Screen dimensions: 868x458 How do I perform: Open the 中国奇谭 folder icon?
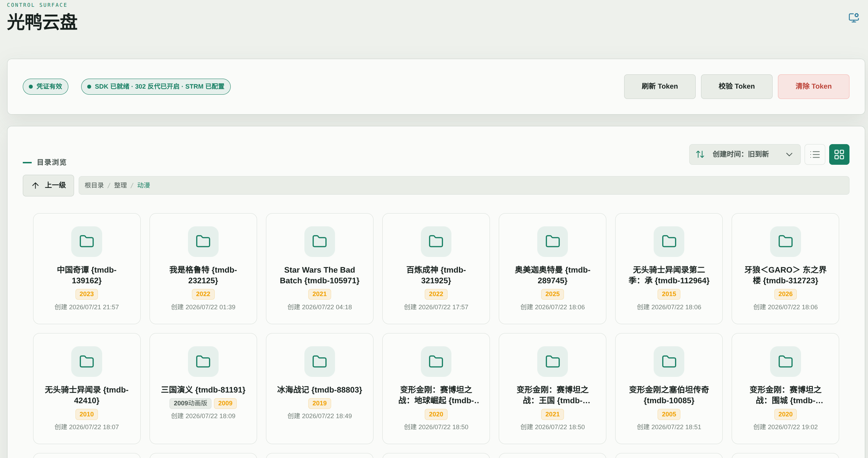coord(87,242)
